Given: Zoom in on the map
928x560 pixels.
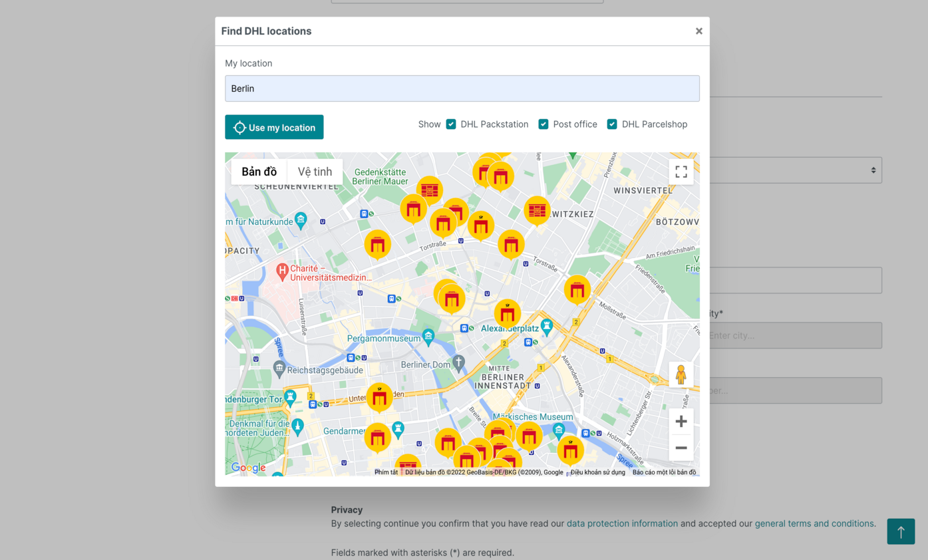Looking at the screenshot, I should click(681, 422).
